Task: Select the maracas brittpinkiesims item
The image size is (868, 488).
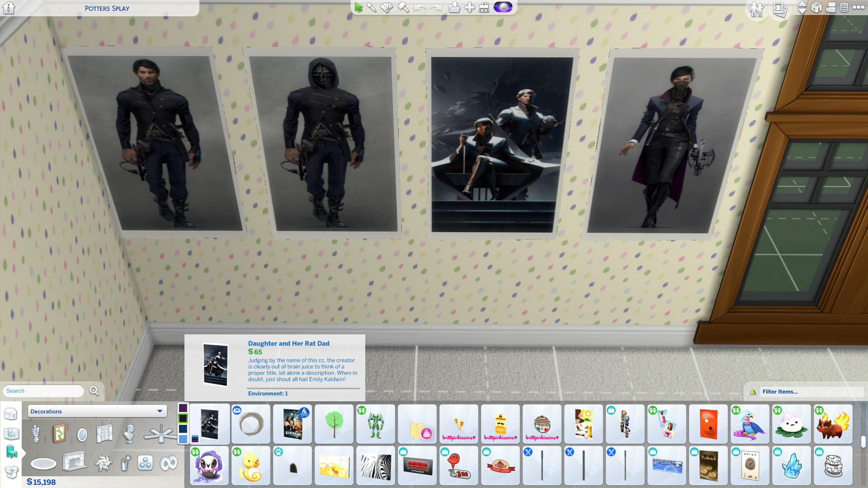Action: tap(459, 424)
